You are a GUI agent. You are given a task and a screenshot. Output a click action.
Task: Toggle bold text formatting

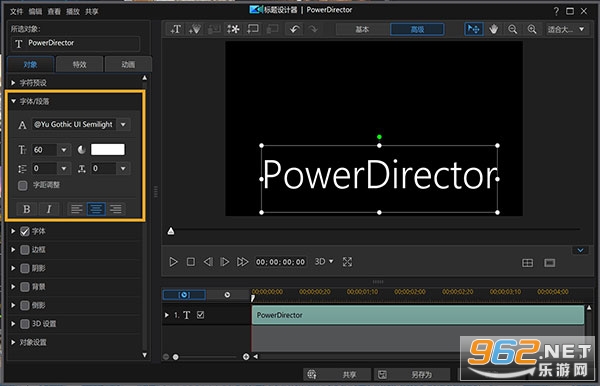pos(27,209)
